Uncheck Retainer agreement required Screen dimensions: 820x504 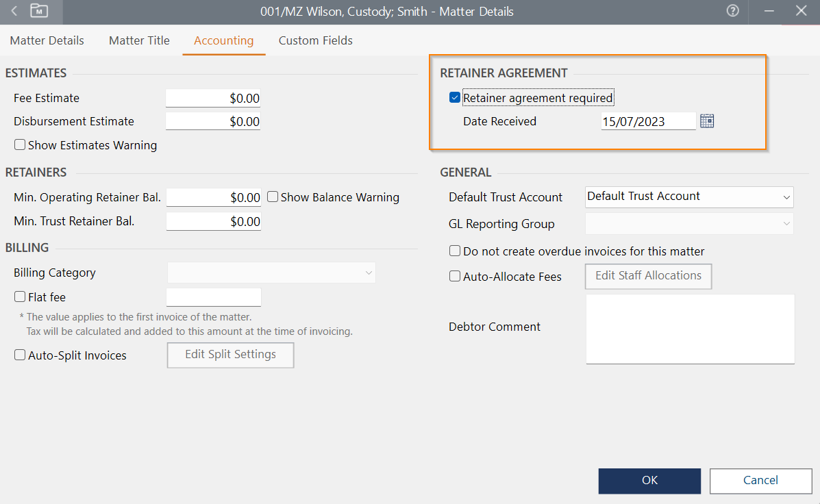click(x=454, y=98)
